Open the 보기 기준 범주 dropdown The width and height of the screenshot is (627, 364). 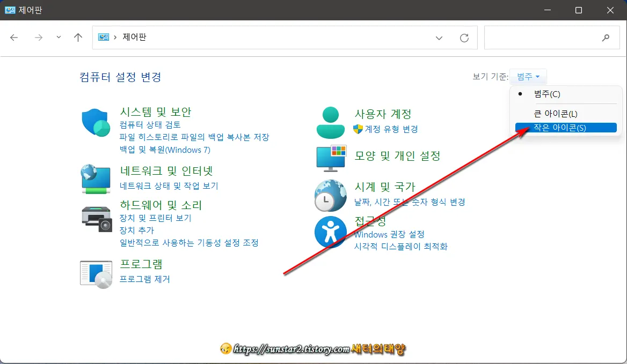click(x=528, y=76)
